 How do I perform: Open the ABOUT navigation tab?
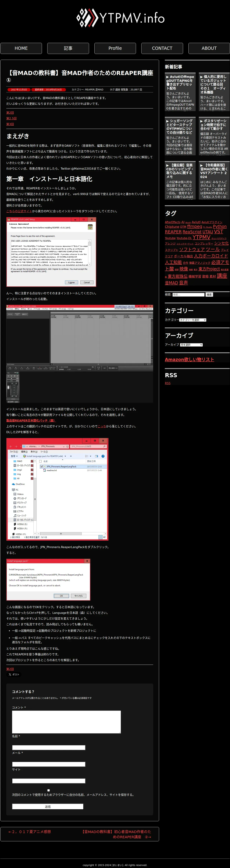pos(209,48)
